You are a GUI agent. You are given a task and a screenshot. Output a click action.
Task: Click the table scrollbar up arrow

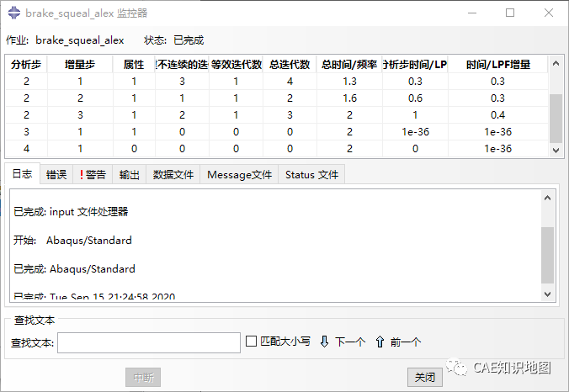[x=556, y=63]
